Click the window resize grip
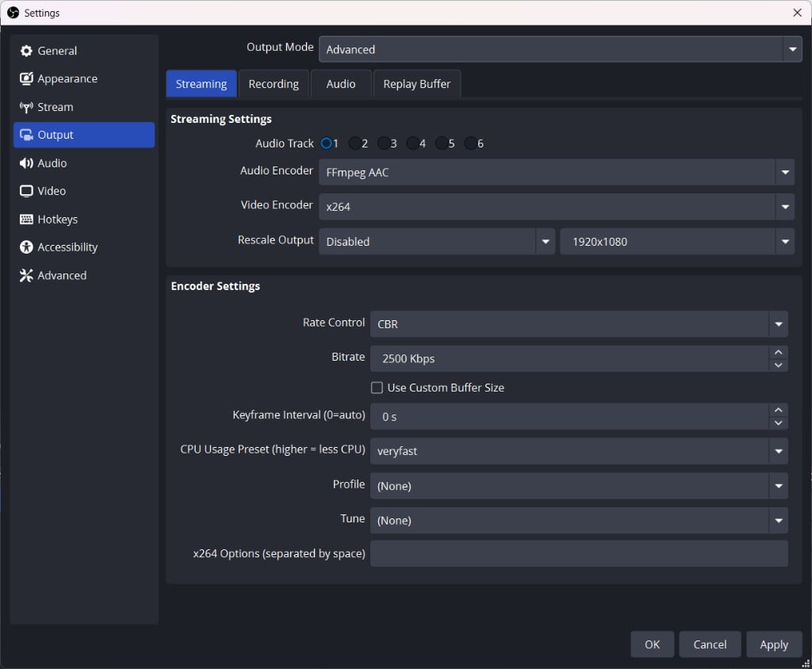Screen dimensions: 812x669 click(x=806, y=663)
